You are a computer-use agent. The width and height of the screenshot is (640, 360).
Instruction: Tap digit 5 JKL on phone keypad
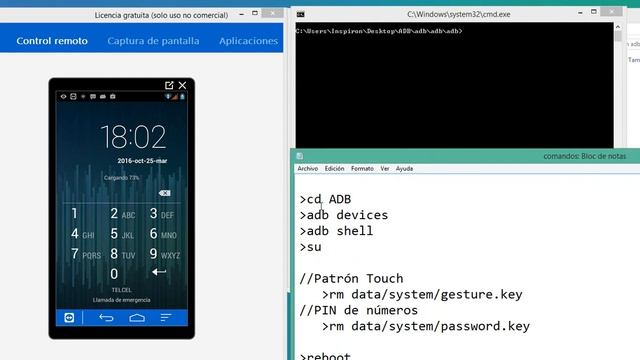[122, 234]
